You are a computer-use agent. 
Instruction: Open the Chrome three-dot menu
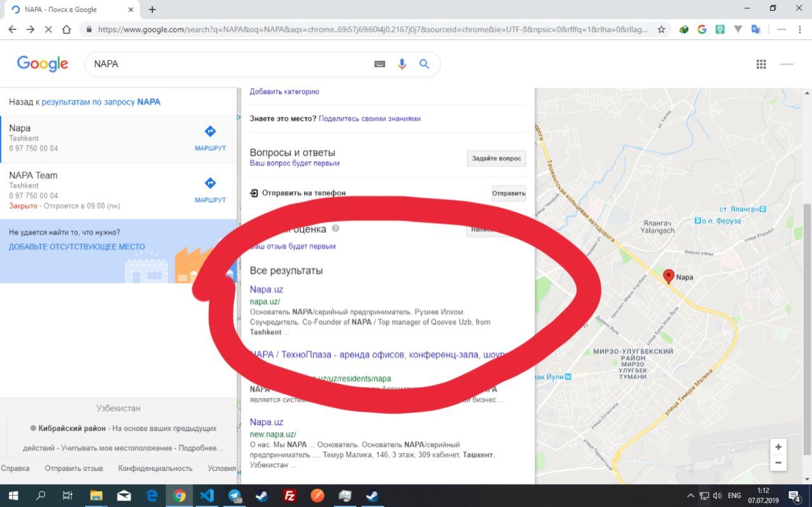799,29
